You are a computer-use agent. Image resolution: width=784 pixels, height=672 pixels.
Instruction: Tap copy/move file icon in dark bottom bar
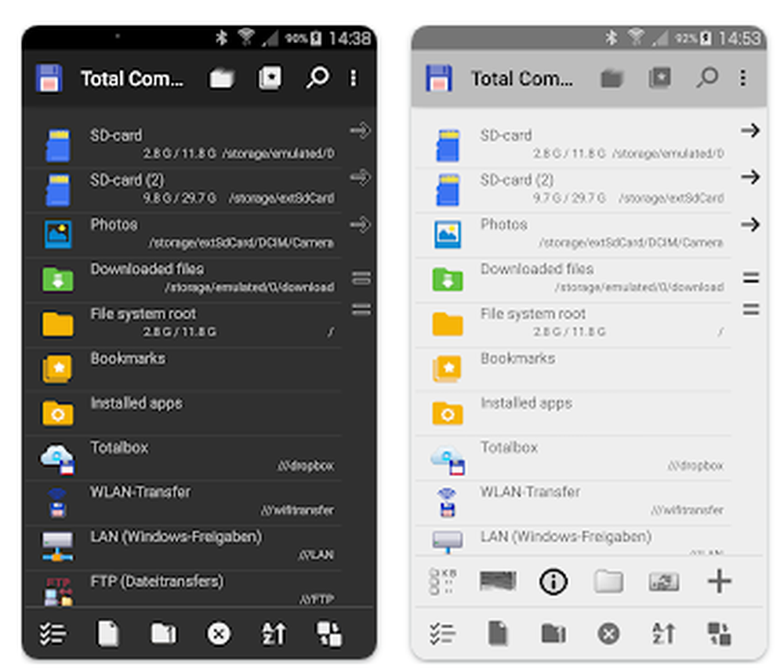[x=108, y=634]
